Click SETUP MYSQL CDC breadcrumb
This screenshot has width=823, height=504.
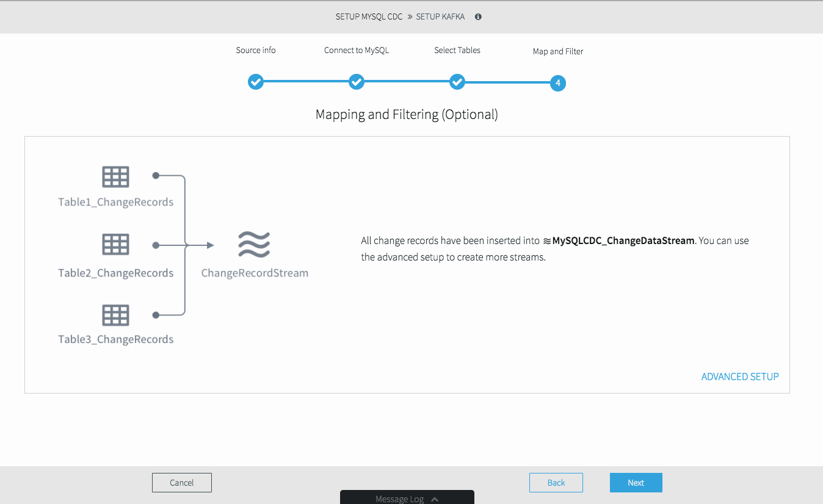click(369, 17)
